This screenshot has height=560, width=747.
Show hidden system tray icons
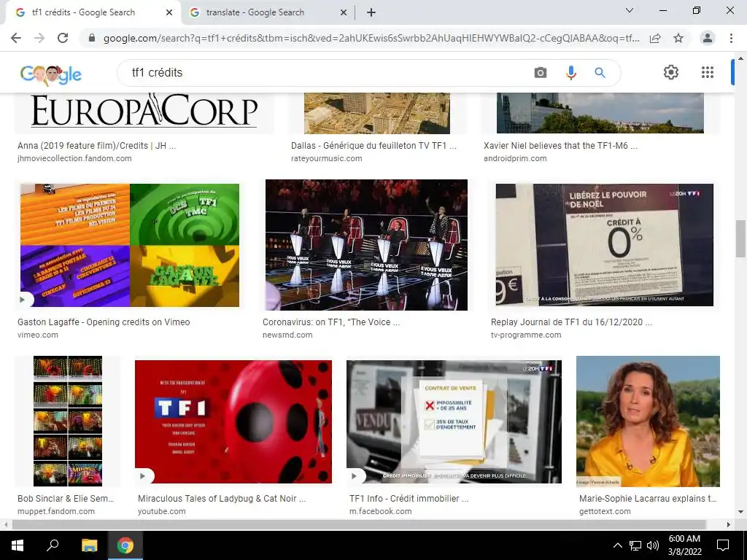point(617,545)
